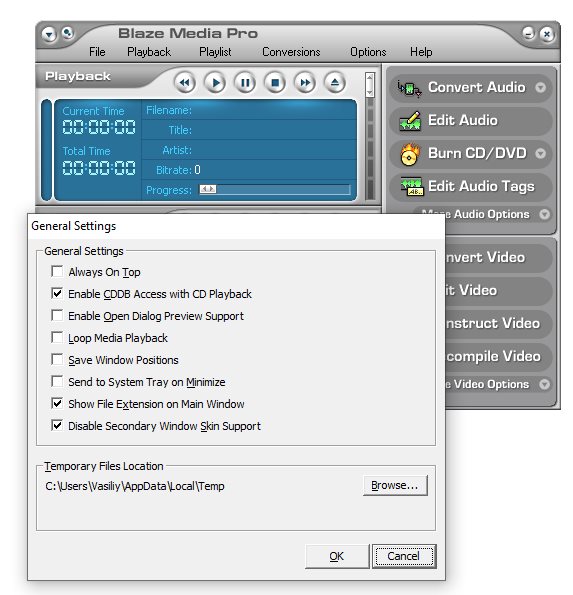Screen dimensions: 573x595
Task: Click the eject button
Action: coord(335,82)
